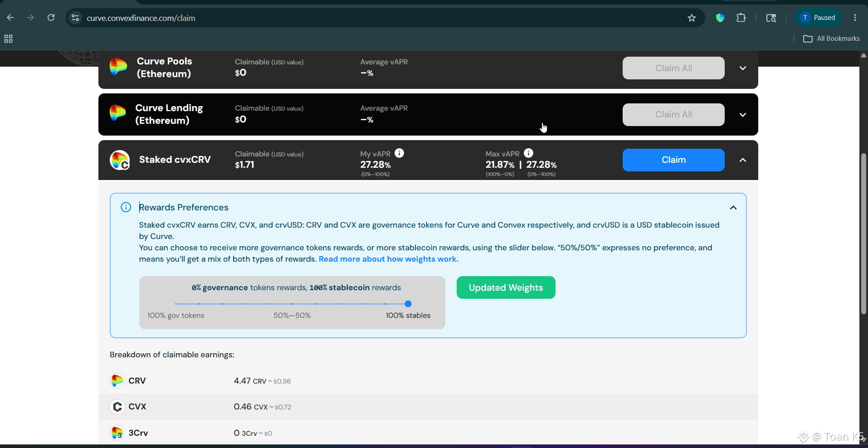Image resolution: width=868 pixels, height=448 pixels.
Task: Claim All for Curve Pools (Ethereum)
Action: click(x=673, y=68)
